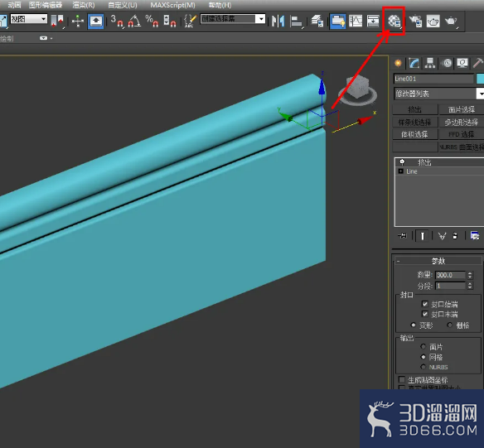Click the 挤出 modifier button
This screenshot has width=484, height=448.
point(414,109)
